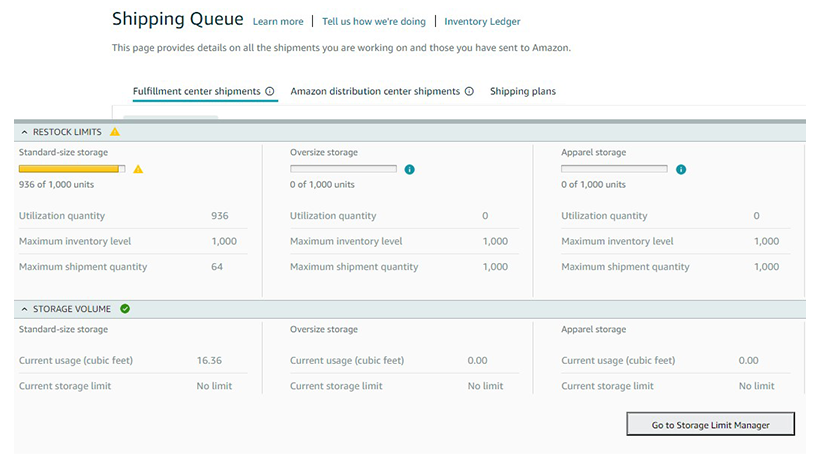Click the Shipping Queue page heading

[x=178, y=19]
